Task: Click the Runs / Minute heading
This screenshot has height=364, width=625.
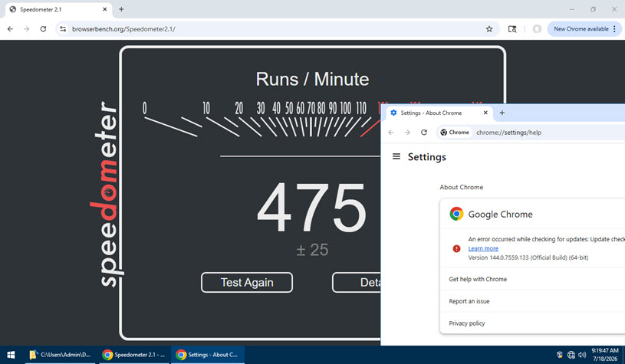Action: coord(312,79)
